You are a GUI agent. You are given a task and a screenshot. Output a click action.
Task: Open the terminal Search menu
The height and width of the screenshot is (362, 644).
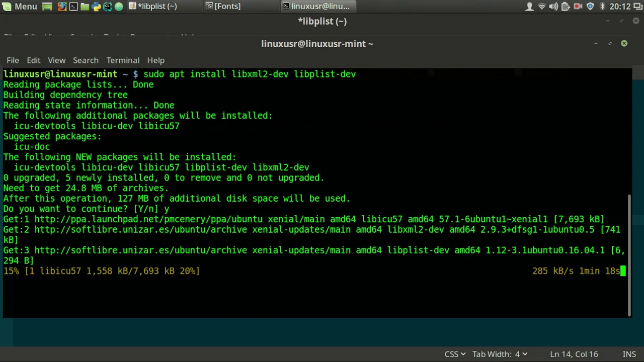86,60
